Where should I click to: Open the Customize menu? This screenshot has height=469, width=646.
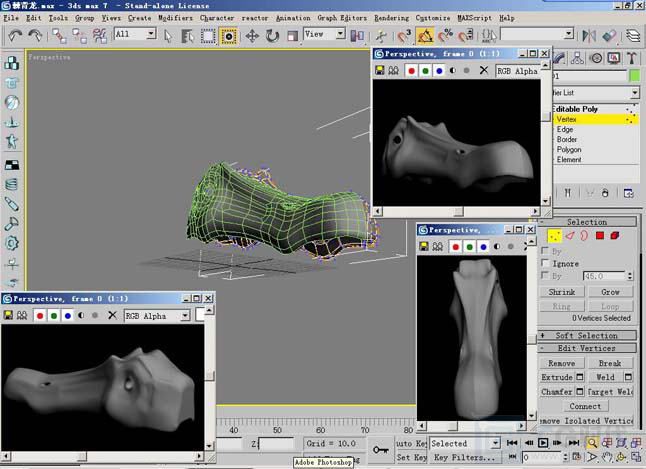(x=433, y=18)
